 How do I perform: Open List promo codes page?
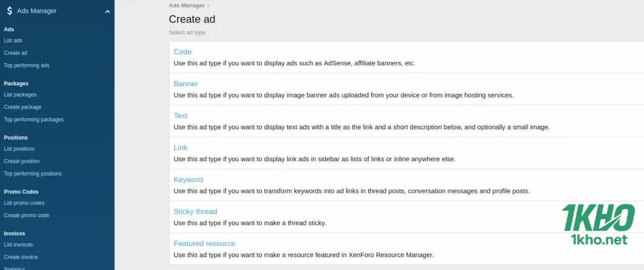pos(24,203)
